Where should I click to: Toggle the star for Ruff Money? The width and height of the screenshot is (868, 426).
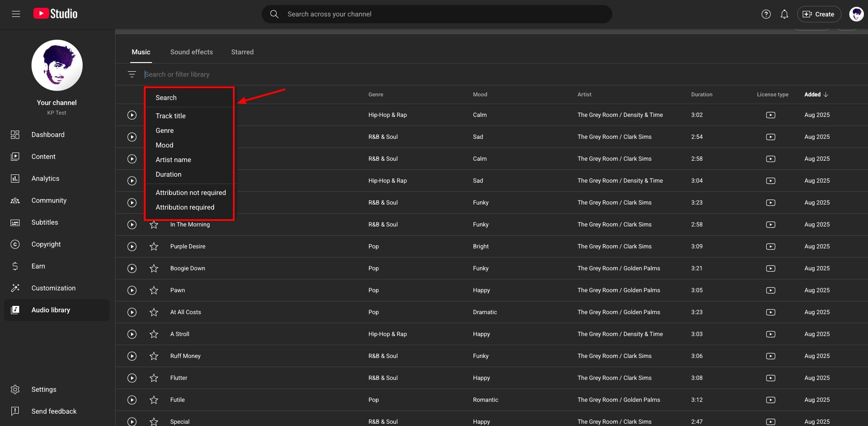click(154, 356)
